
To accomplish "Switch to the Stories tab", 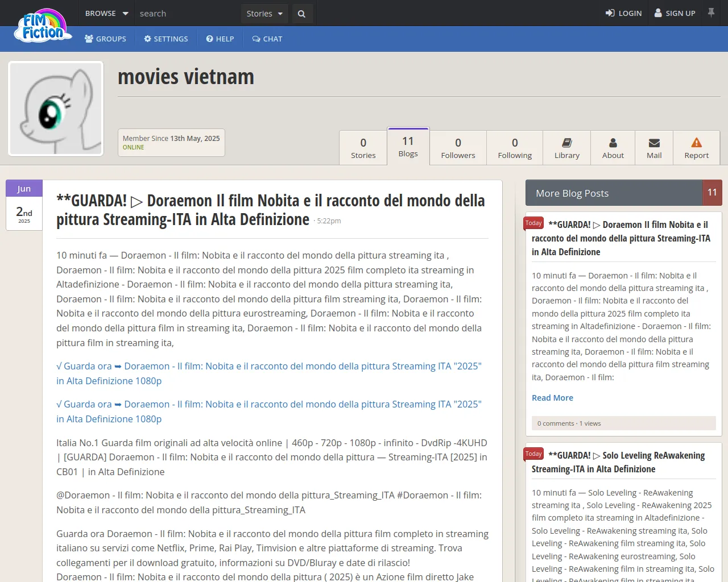I will pyautogui.click(x=363, y=148).
